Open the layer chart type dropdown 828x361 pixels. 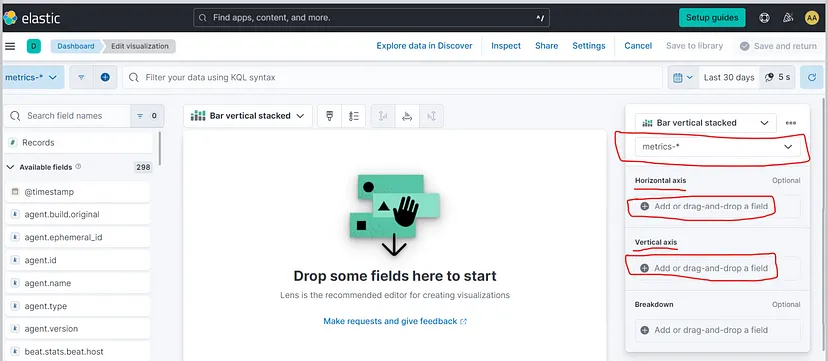tap(705, 123)
